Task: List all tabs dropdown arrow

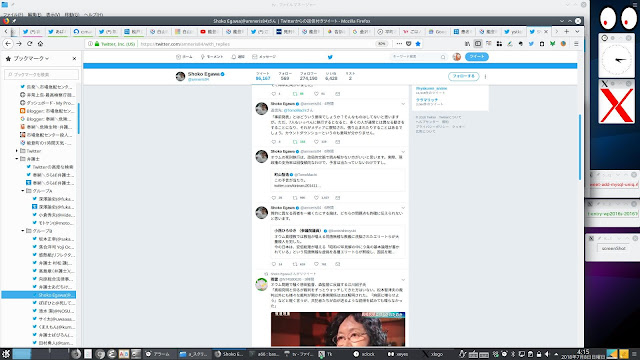Action: (x=577, y=31)
